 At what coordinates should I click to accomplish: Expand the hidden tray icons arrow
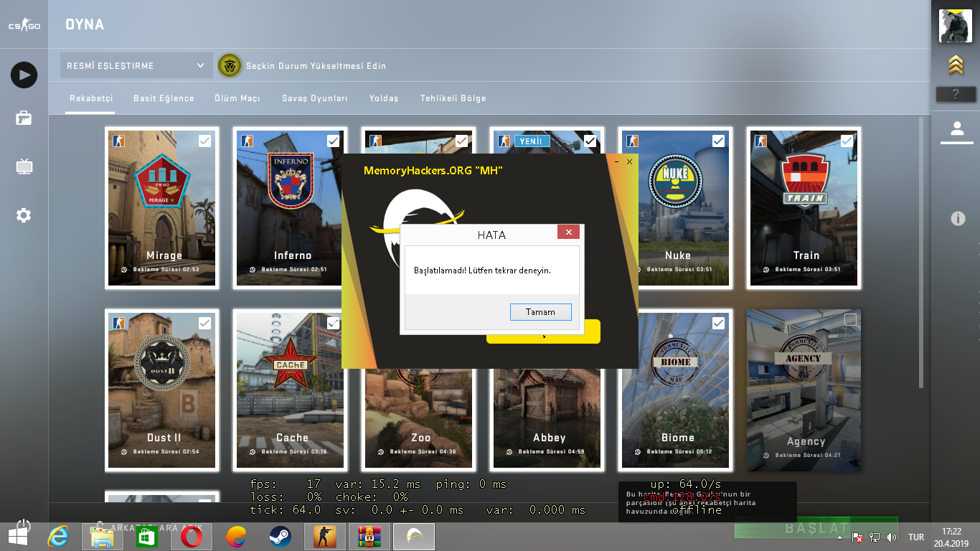(839, 537)
